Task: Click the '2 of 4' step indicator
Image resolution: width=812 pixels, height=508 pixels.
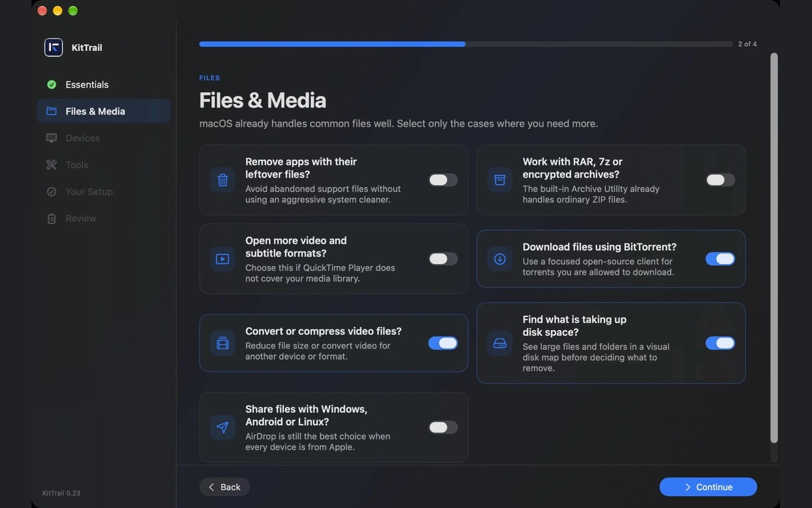Action: [748, 44]
